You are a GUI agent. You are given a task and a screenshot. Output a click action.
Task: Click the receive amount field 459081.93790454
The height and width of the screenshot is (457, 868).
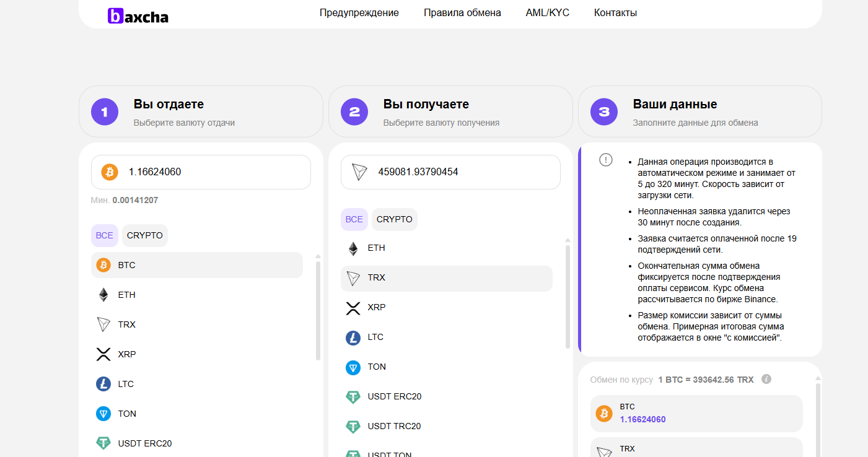[x=460, y=172]
